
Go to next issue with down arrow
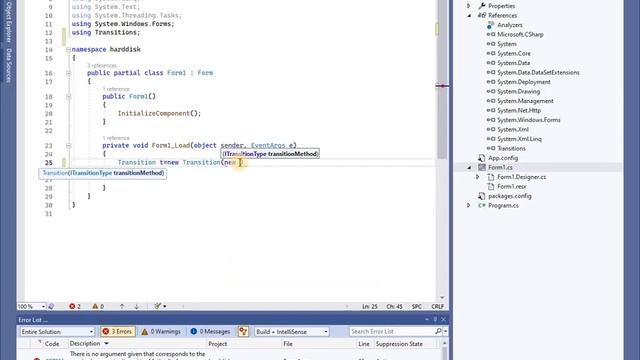click(137, 306)
